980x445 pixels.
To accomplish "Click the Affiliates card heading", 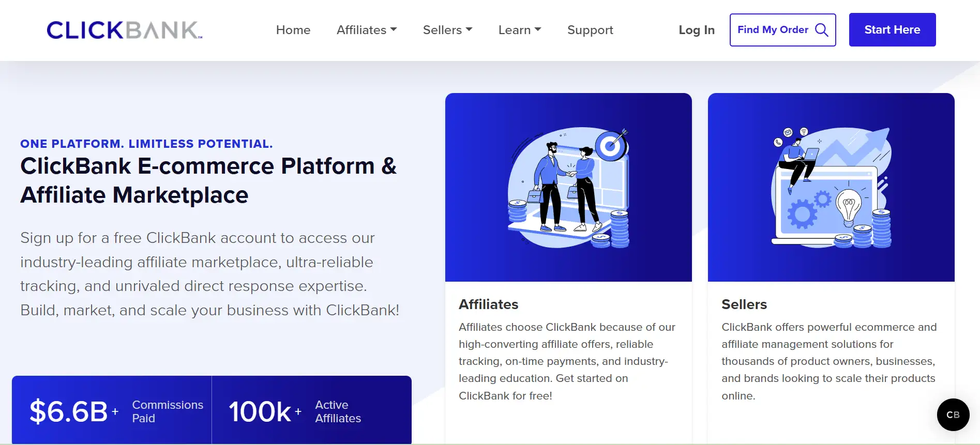I will [x=489, y=304].
